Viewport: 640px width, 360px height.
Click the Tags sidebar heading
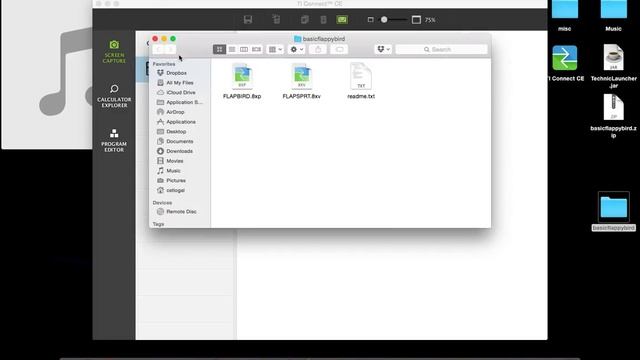[158, 224]
